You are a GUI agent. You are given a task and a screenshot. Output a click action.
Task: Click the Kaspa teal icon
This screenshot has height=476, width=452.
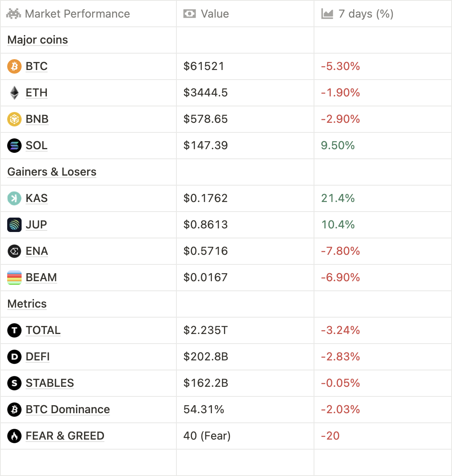point(14,198)
